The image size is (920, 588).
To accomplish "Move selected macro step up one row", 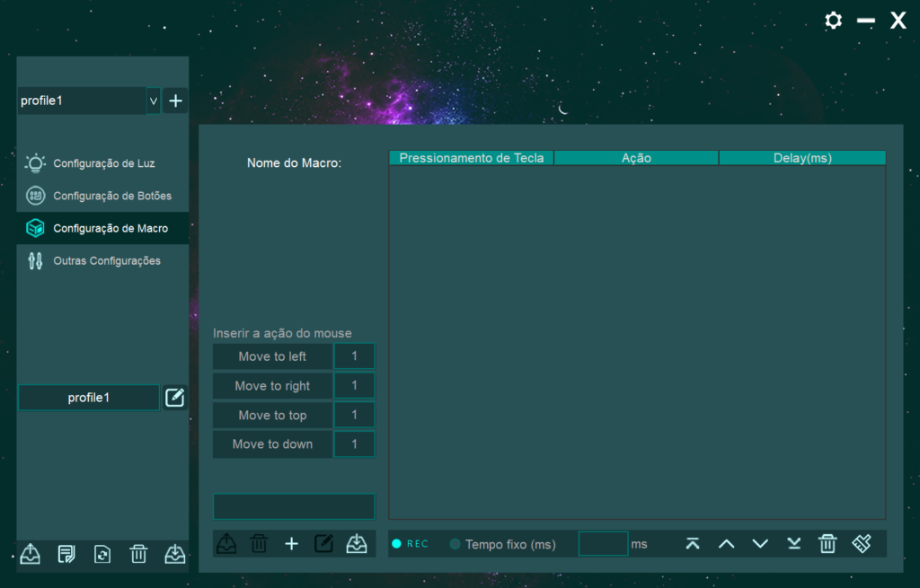I will [x=727, y=543].
